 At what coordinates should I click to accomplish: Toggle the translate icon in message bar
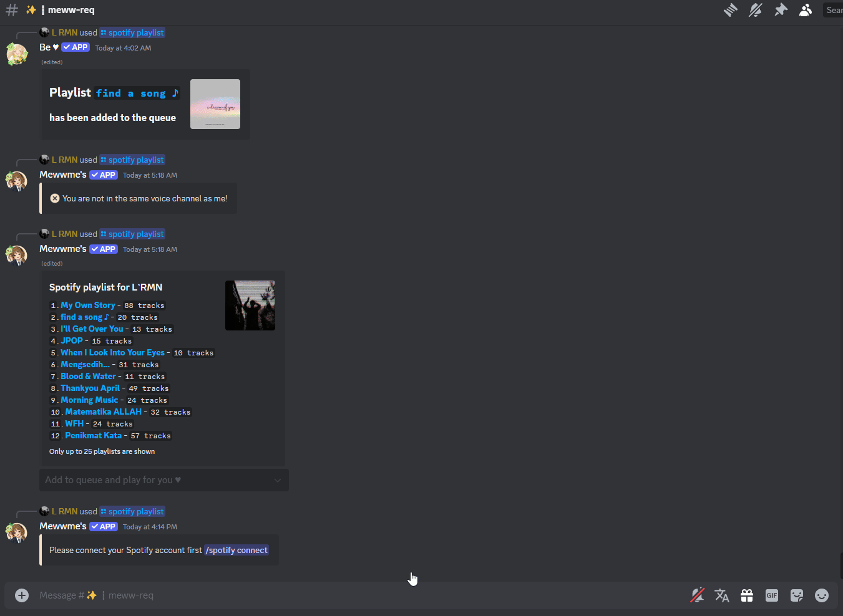click(722, 595)
